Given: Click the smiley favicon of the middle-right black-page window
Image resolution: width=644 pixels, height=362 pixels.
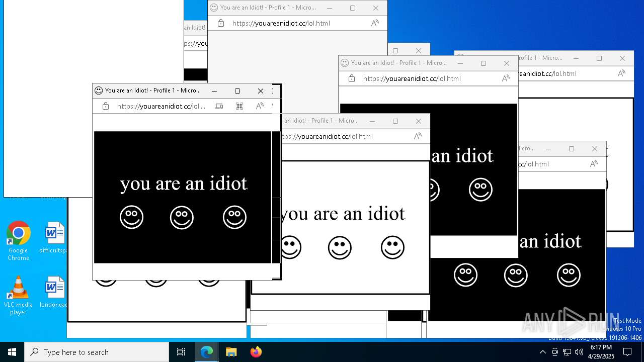Looking at the screenshot, I should coord(345,63).
